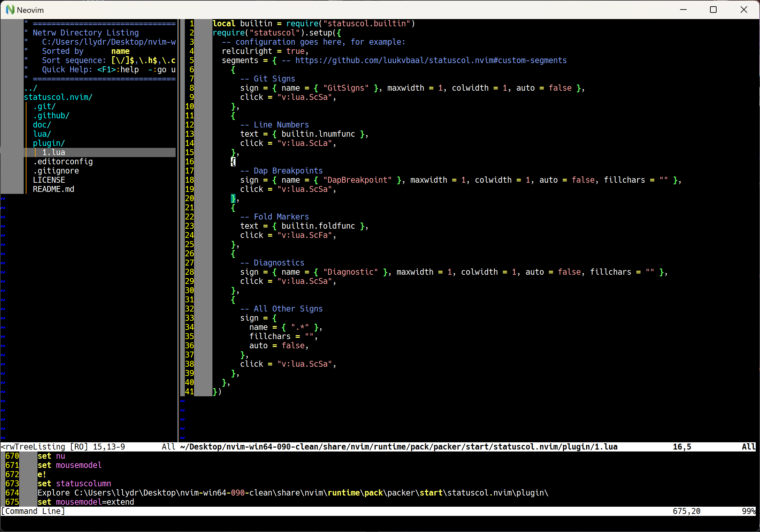This screenshot has height=532, width=760.
Task: Maximize the Neovim window
Action: point(713,10)
